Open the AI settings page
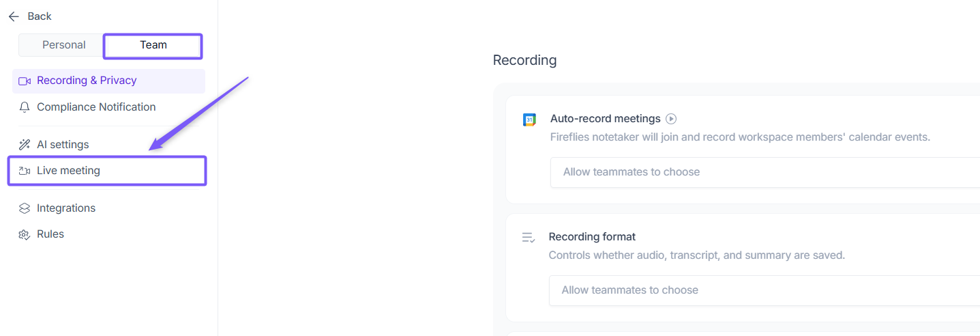Image resolution: width=980 pixels, height=336 pixels. point(63,145)
